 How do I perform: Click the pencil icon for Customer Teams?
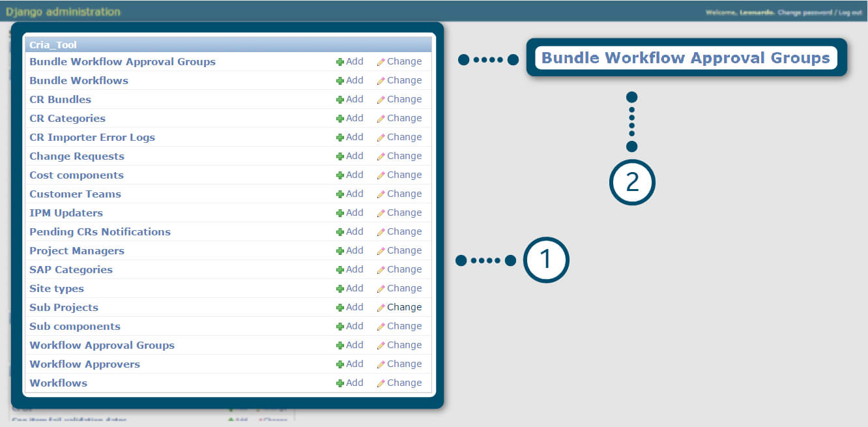click(x=381, y=194)
